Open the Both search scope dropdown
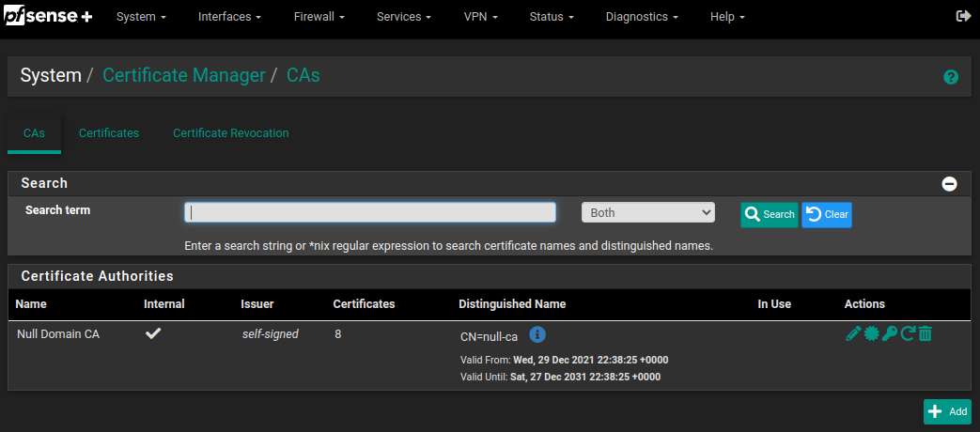This screenshot has height=432, width=980. [648, 212]
